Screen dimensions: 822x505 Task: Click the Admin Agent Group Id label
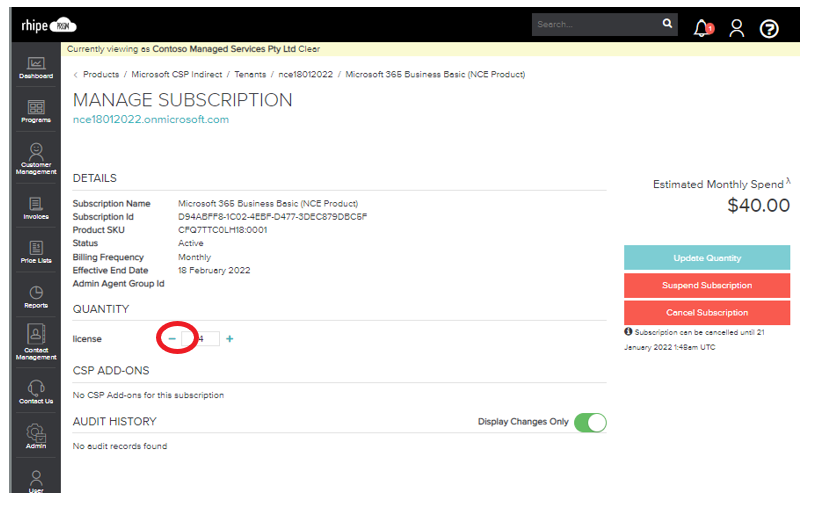coord(118,284)
